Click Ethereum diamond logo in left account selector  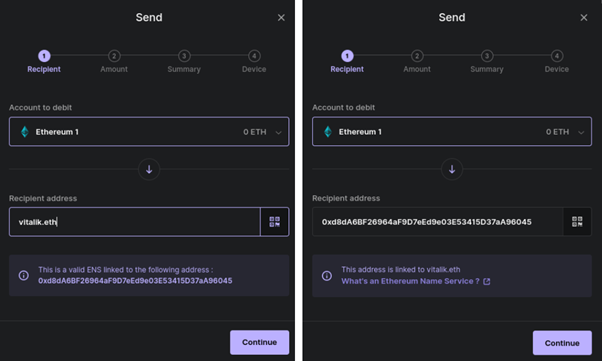click(25, 132)
